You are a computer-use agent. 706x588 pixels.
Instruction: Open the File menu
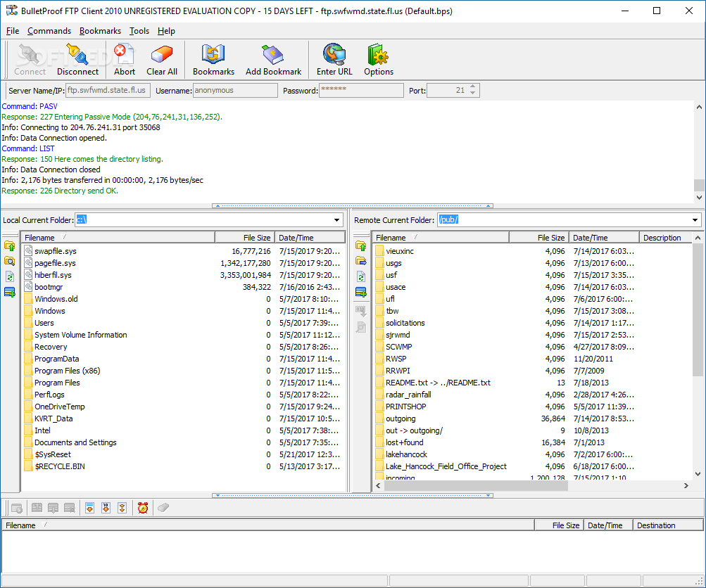point(13,31)
